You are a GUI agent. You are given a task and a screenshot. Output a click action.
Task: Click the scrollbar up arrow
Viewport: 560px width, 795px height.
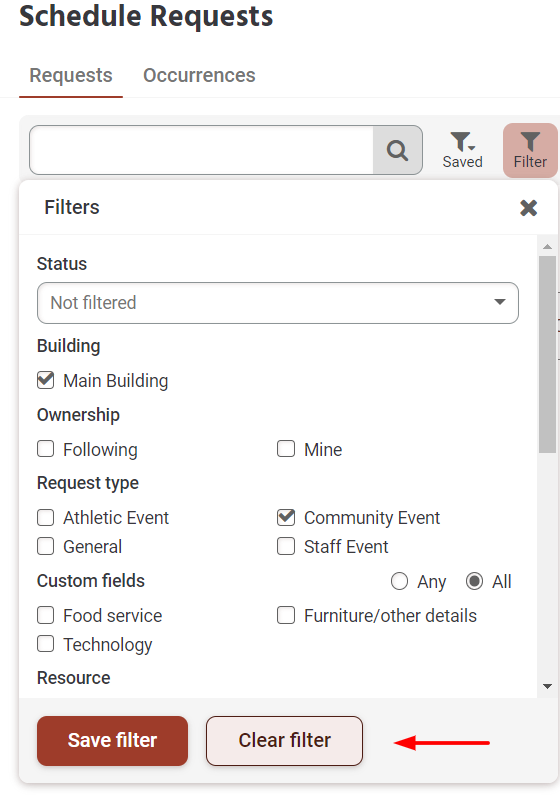click(x=547, y=246)
